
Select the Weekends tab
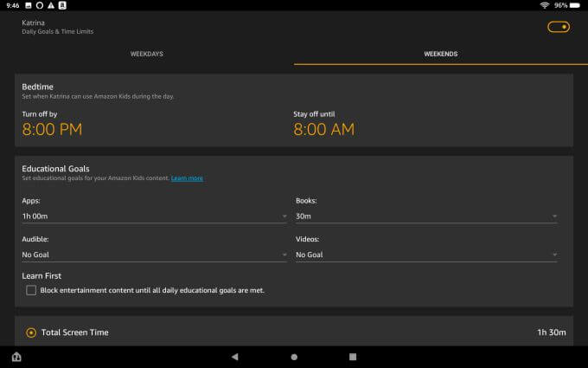click(x=441, y=54)
